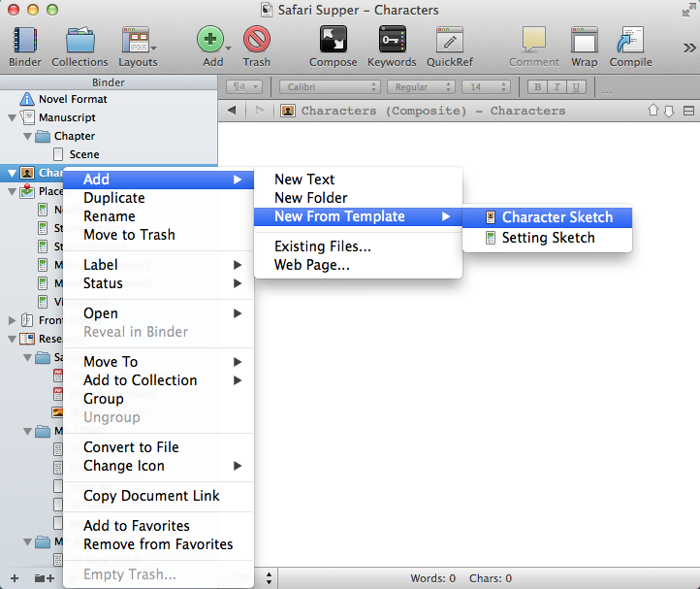Collapse the Characters folder triangle
The width and height of the screenshot is (700, 589).
[x=12, y=173]
